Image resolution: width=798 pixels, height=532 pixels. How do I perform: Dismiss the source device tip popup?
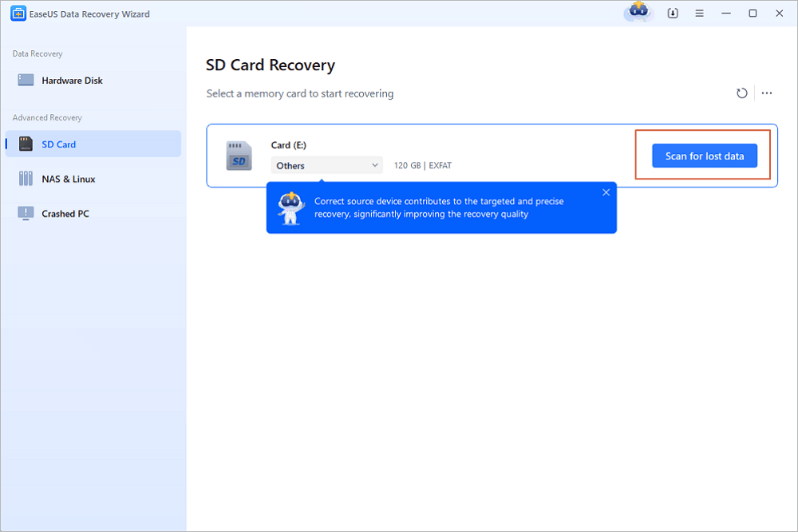click(606, 192)
